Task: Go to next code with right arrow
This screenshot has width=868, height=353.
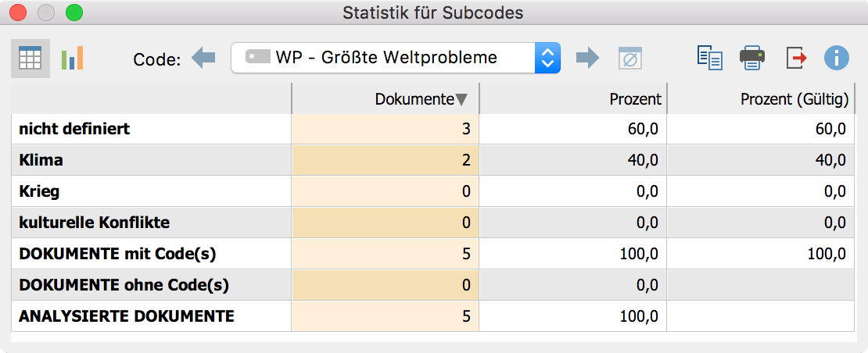Action: coord(587,58)
